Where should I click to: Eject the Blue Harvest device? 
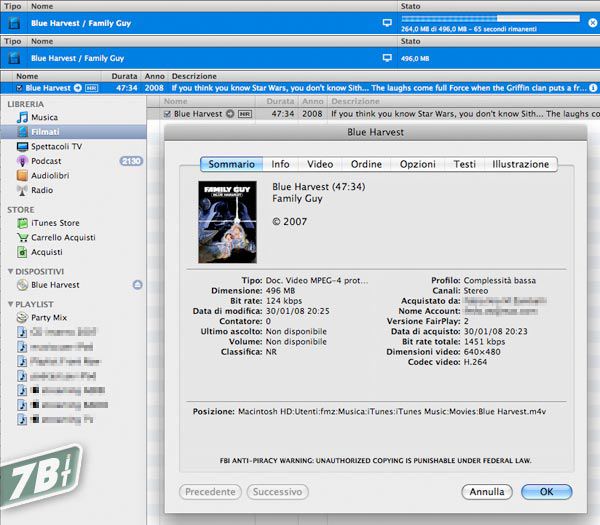[138, 285]
